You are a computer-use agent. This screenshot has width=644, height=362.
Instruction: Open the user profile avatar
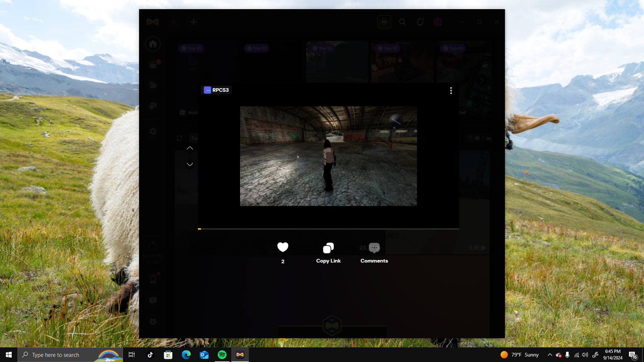click(x=438, y=22)
